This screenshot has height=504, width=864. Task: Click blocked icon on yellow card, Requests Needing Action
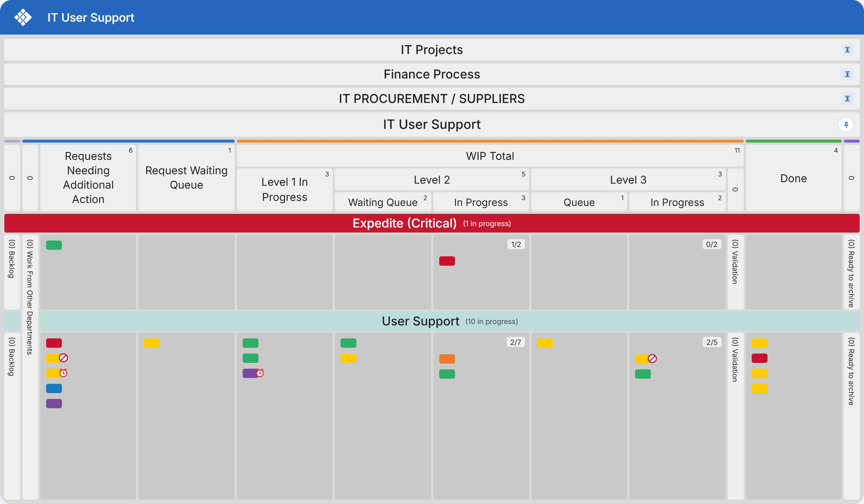coord(63,358)
